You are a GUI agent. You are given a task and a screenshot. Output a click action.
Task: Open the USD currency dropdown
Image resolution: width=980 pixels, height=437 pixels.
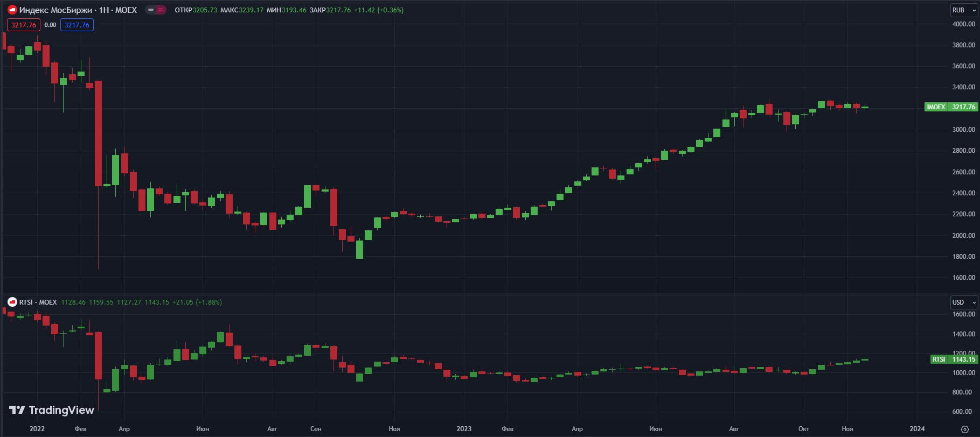(963, 302)
